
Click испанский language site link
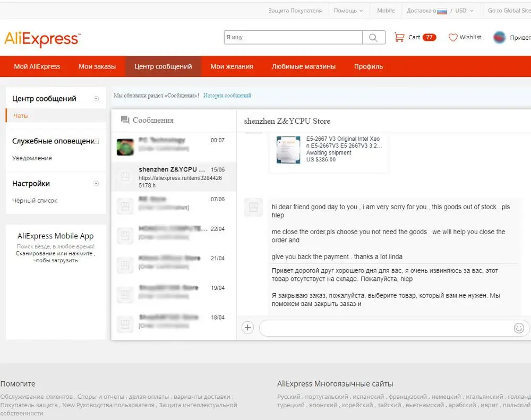(x=369, y=397)
